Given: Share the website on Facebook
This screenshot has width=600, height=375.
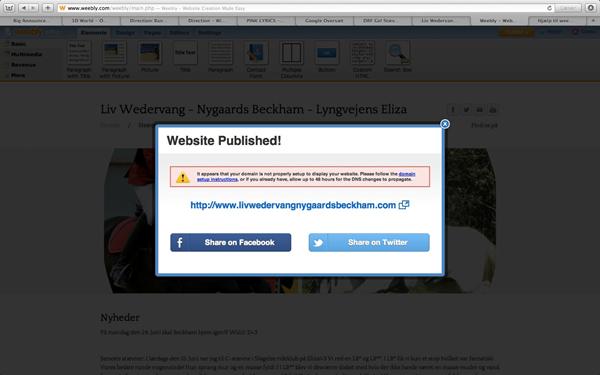Looking at the screenshot, I should (231, 242).
